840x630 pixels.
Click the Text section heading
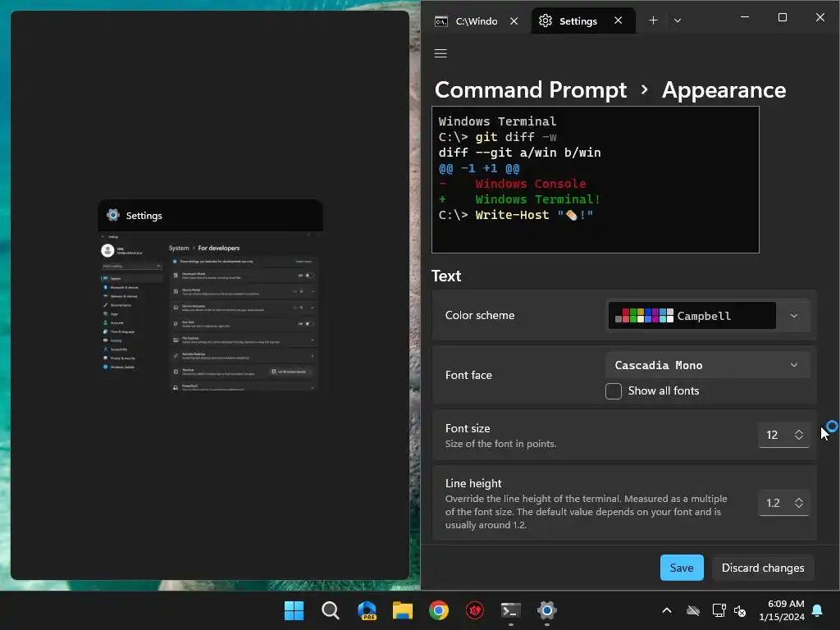point(446,276)
